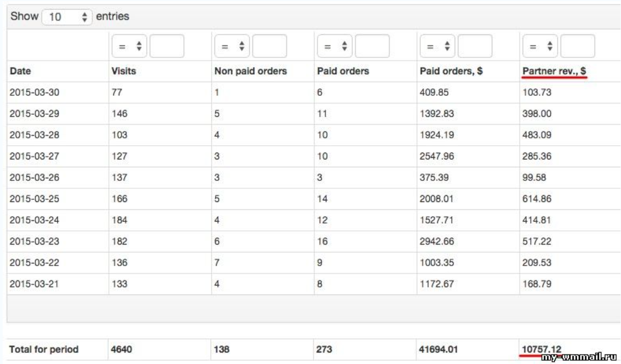This screenshot has width=621, height=364.
Task: Click the visits value 103
Action: point(119,135)
